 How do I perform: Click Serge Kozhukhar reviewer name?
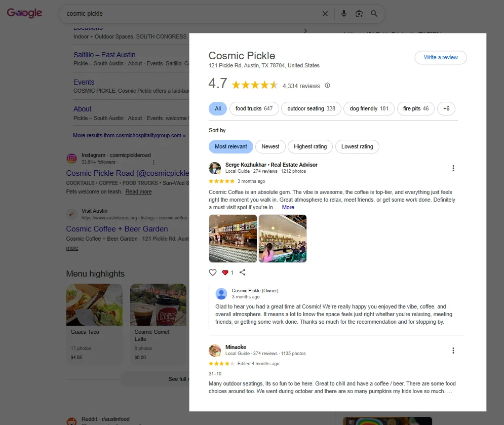pyautogui.click(x=272, y=165)
